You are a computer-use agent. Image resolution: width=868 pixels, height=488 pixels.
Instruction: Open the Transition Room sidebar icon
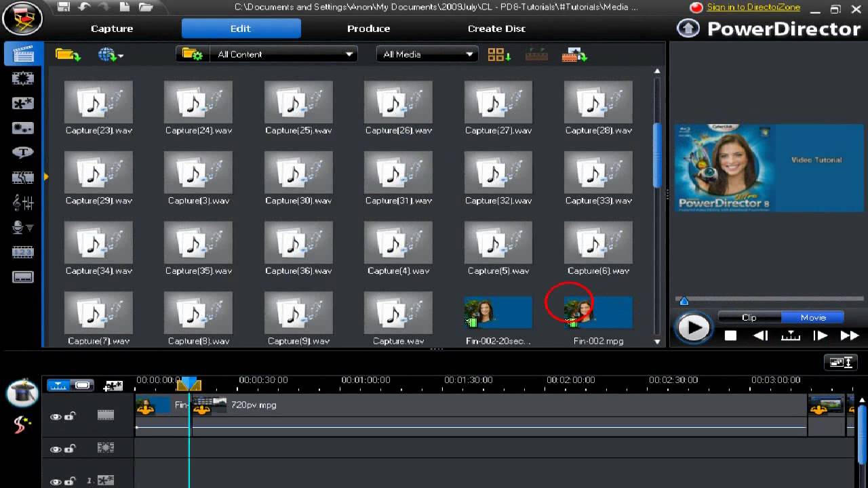23,178
